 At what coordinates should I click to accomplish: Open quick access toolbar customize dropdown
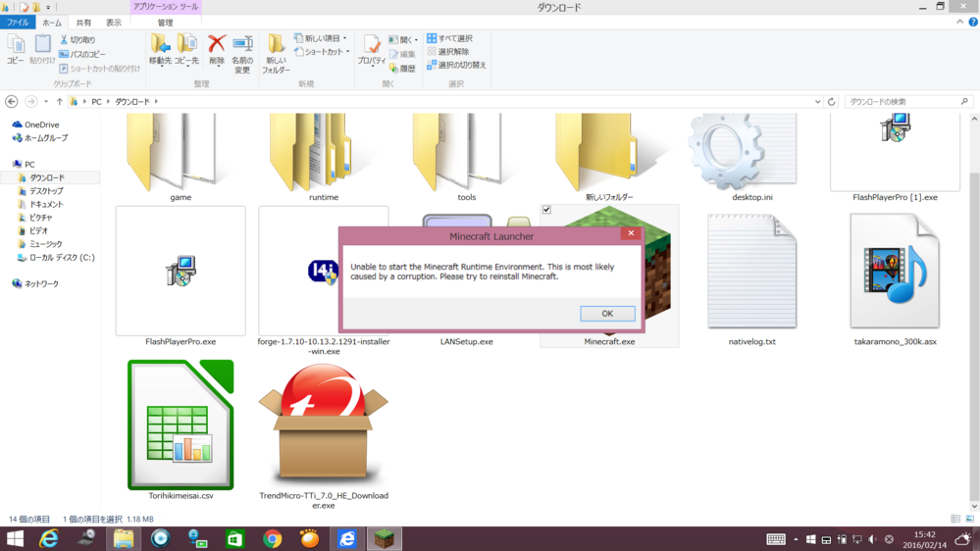click(x=48, y=8)
